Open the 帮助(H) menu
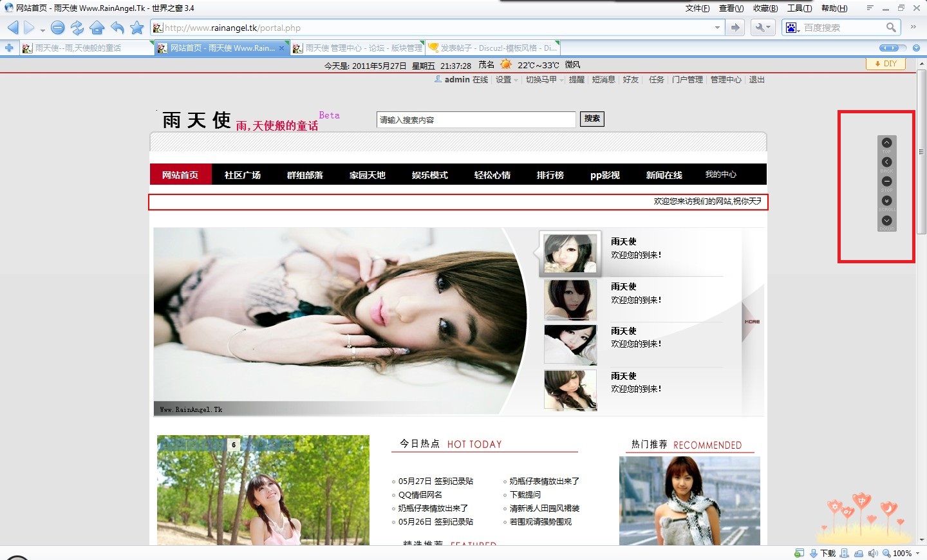Viewport: 927px width, 560px height. click(x=834, y=8)
